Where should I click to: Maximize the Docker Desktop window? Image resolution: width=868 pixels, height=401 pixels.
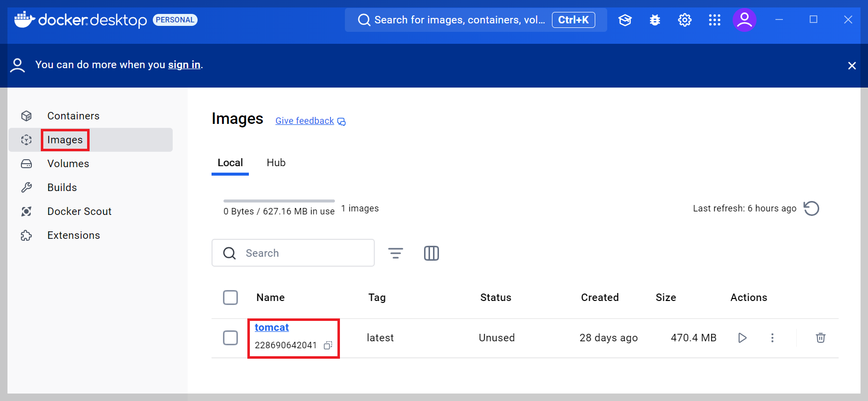click(x=814, y=19)
